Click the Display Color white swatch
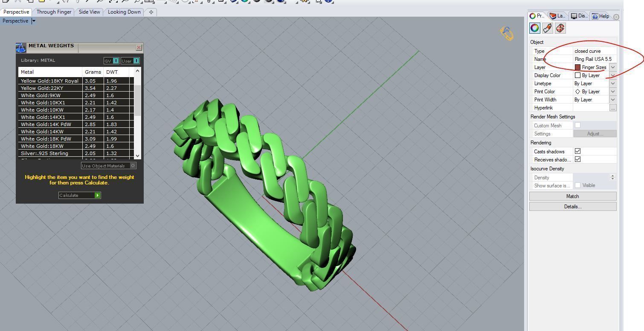The height and width of the screenshot is (331, 644). point(577,75)
